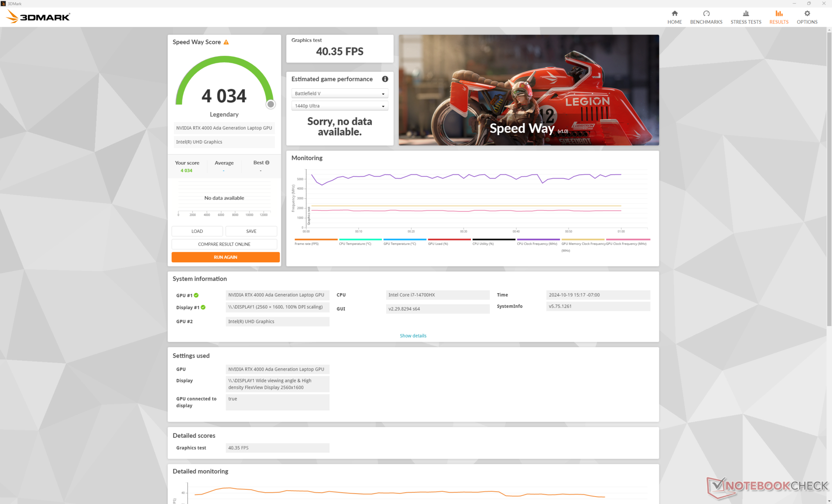Open the Options gear icon
Viewport: 832px width, 504px height.
pyautogui.click(x=807, y=13)
